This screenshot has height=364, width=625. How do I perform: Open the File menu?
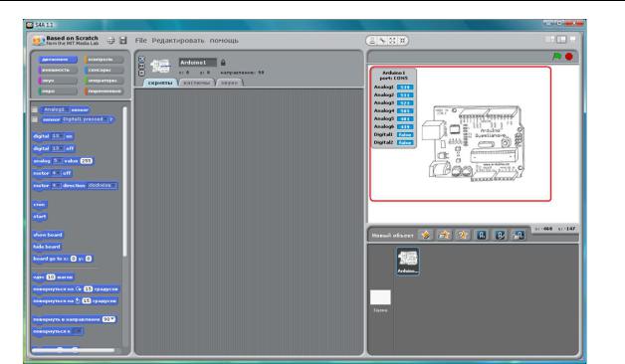point(140,40)
